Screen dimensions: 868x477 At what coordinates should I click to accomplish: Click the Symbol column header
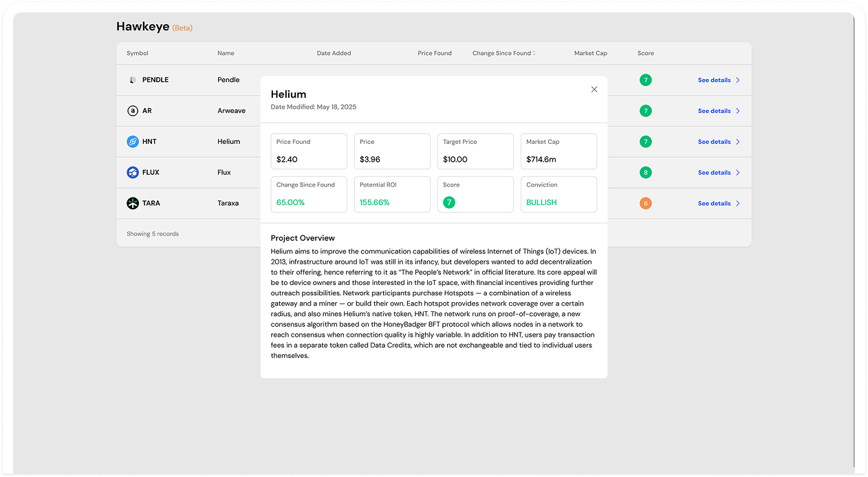coord(138,53)
